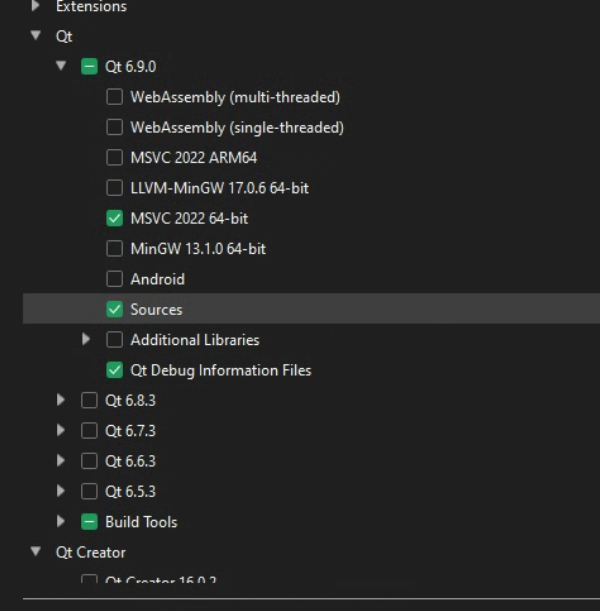Select Qt Debug Information Files label
600x611 pixels.
(x=221, y=371)
